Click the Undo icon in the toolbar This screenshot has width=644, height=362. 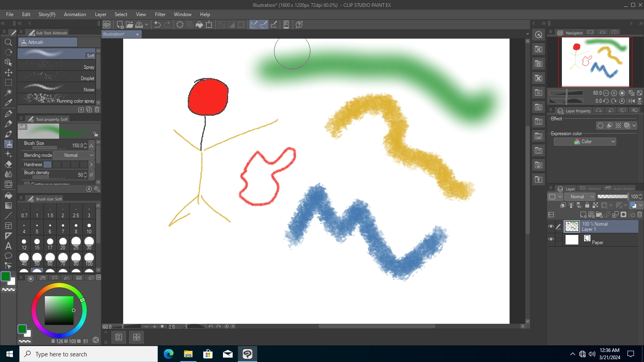157,25
